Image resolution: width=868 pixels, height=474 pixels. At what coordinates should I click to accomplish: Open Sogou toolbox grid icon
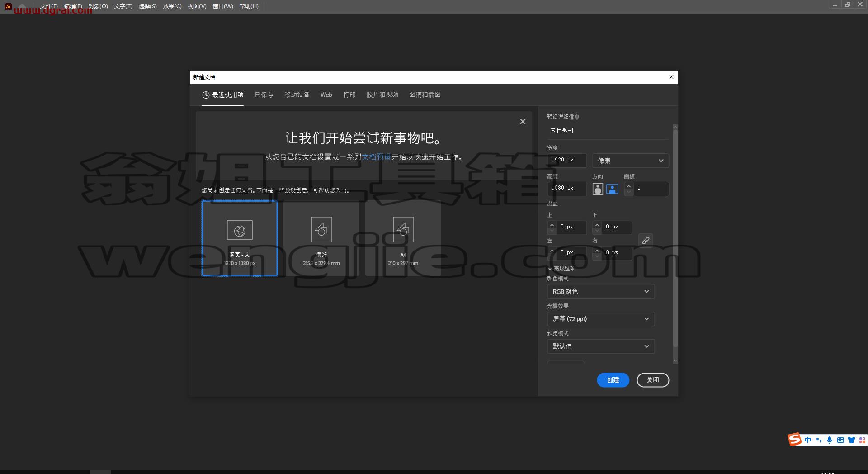pos(862,440)
